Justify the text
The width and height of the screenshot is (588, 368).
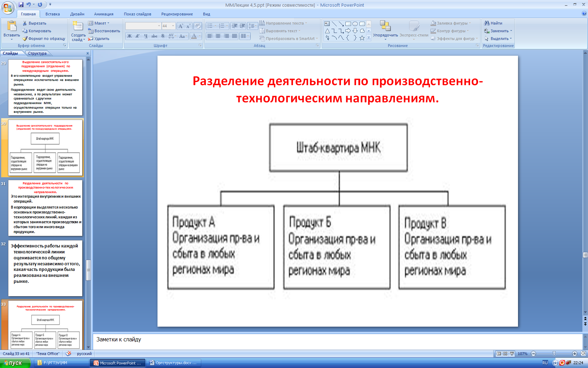click(x=234, y=36)
